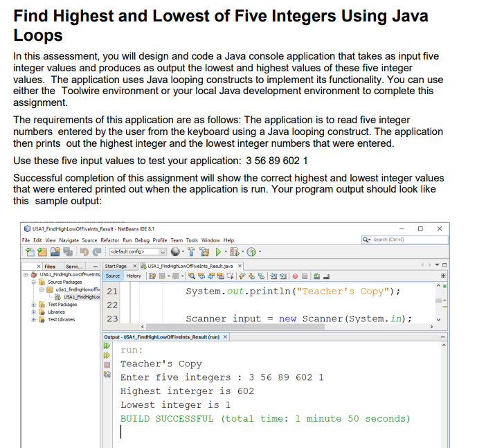Open the Debug Project dropdown arrow
Image resolution: width=486 pixels, height=448 pixels.
(x=243, y=251)
